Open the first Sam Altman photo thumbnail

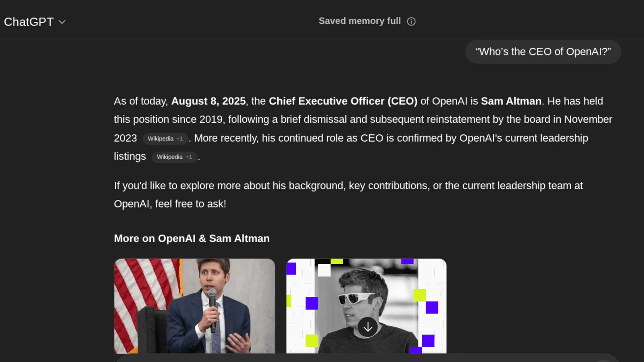[x=195, y=308]
